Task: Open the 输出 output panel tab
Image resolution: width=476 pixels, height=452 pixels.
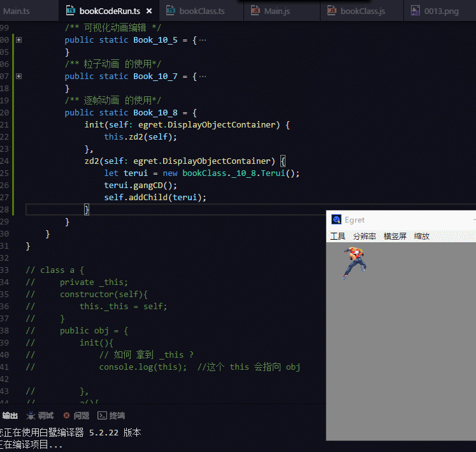Action: coord(10,416)
